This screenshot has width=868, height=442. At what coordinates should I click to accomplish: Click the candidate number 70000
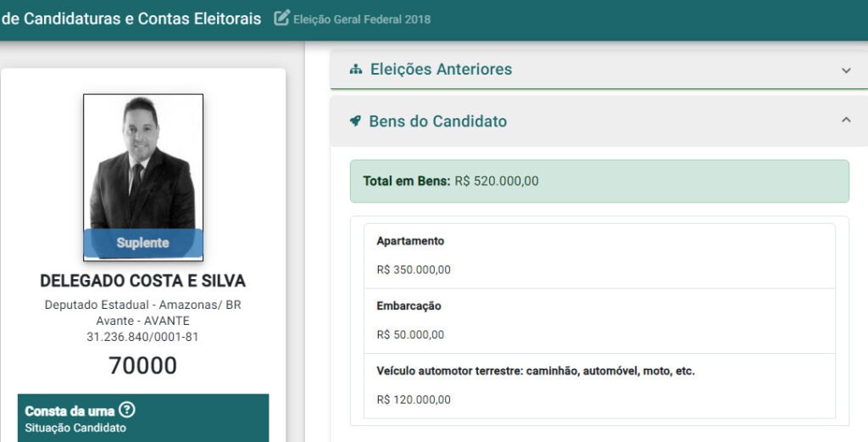click(142, 366)
